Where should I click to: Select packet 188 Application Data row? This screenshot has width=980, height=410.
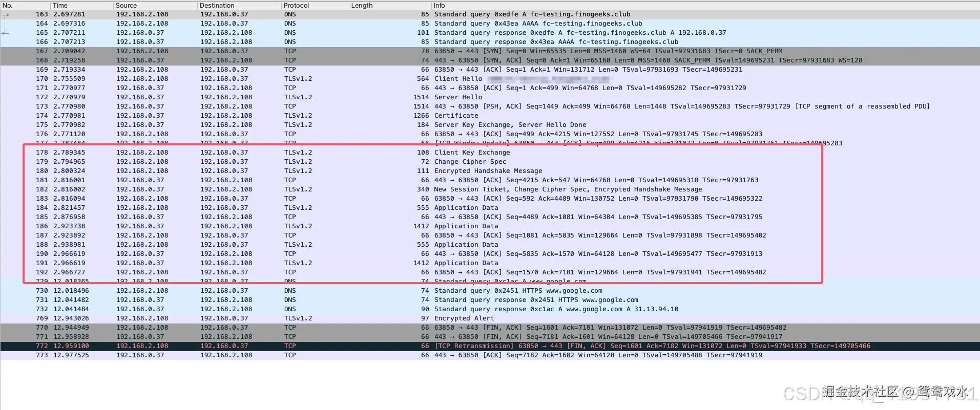pos(490,245)
